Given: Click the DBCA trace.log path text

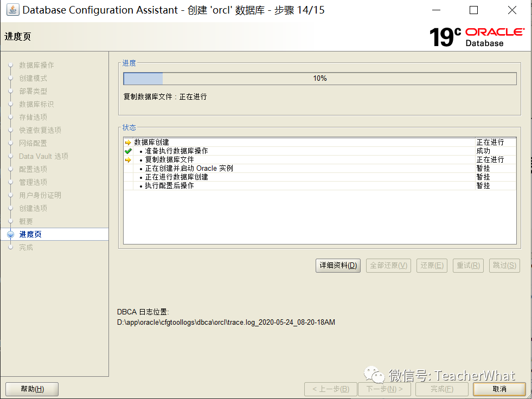Looking at the screenshot, I should tap(226, 323).
